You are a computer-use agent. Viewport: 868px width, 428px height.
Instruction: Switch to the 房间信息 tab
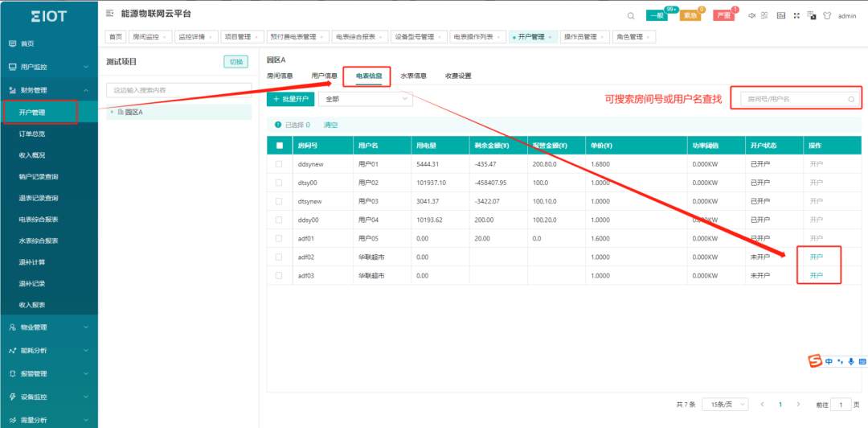(x=280, y=76)
